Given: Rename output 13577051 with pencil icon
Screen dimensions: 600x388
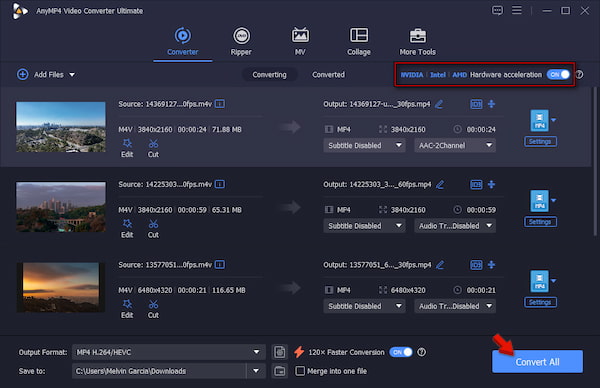Looking at the screenshot, I should click(x=440, y=265).
